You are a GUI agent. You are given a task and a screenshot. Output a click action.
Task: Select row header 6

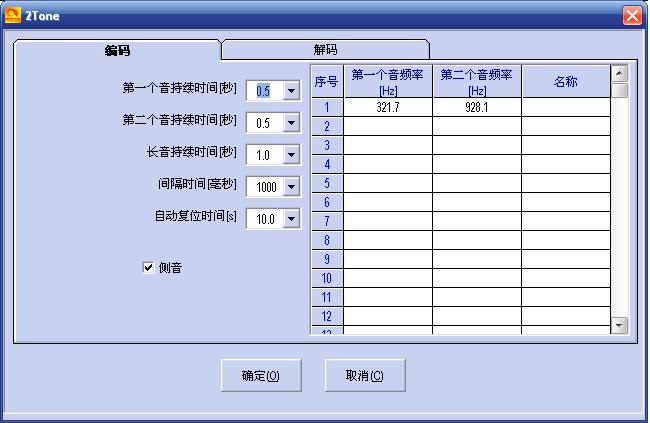coord(327,202)
